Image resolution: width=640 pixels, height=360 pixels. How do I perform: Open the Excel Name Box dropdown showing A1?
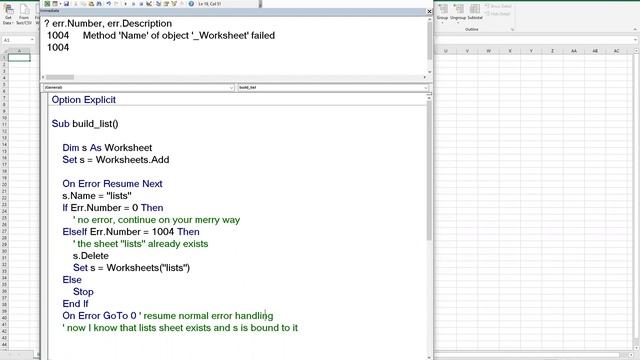click(x=32, y=40)
